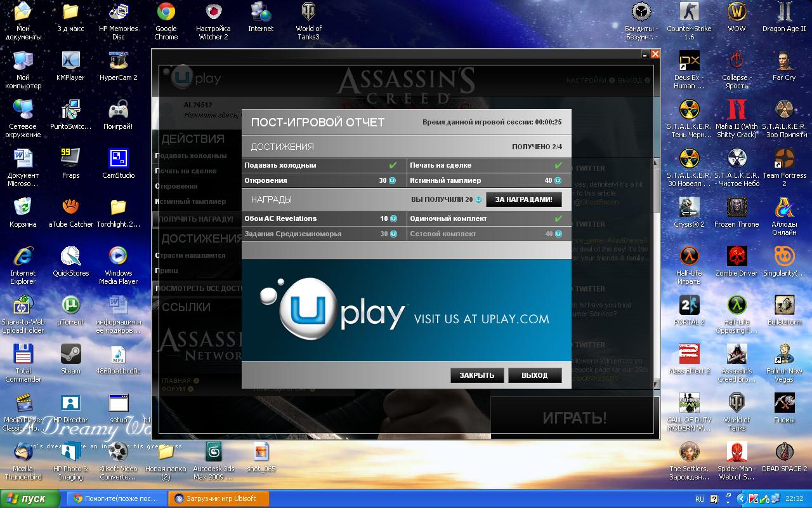Open Mozilla Thunderbird desktop icon
This screenshot has width=812, height=508.
coord(23,461)
